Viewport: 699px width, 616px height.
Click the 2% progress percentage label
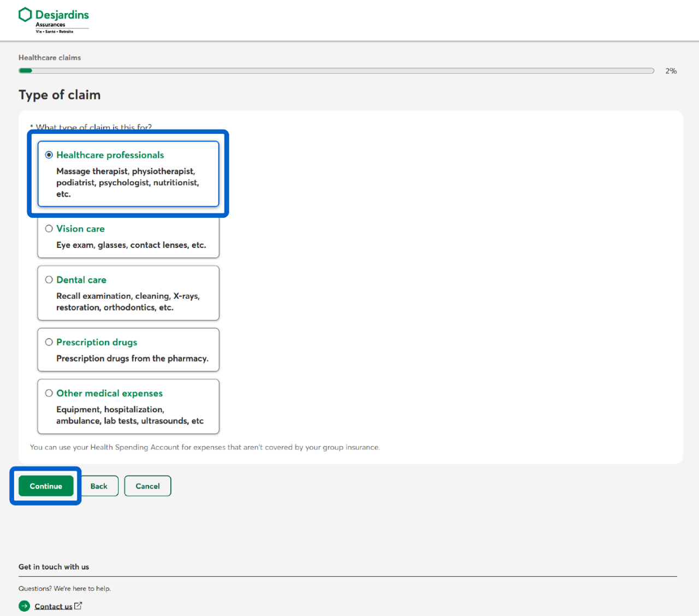[671, 71]
